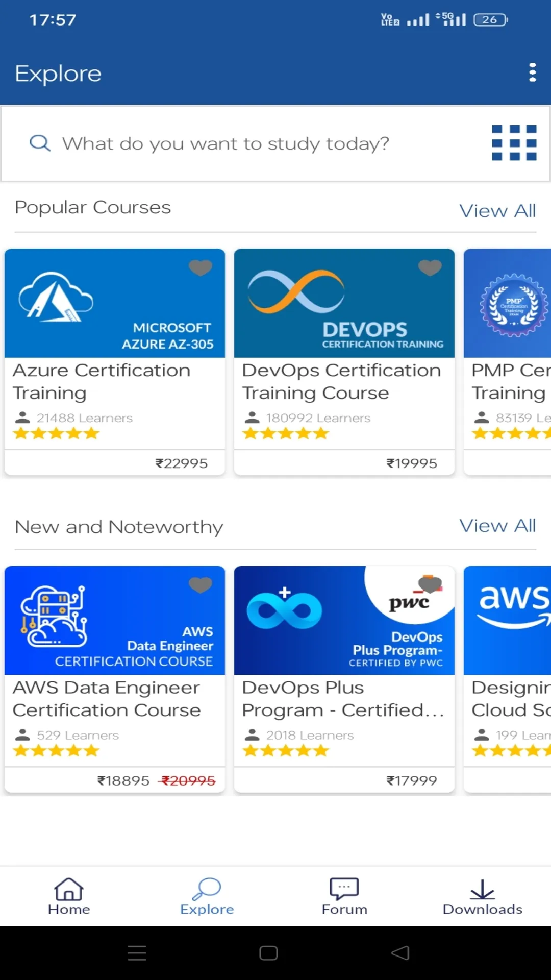The width and height of the screenshot is (551, 980).
Task: Switch to the Downloads tab
Action: click(482, 897)
